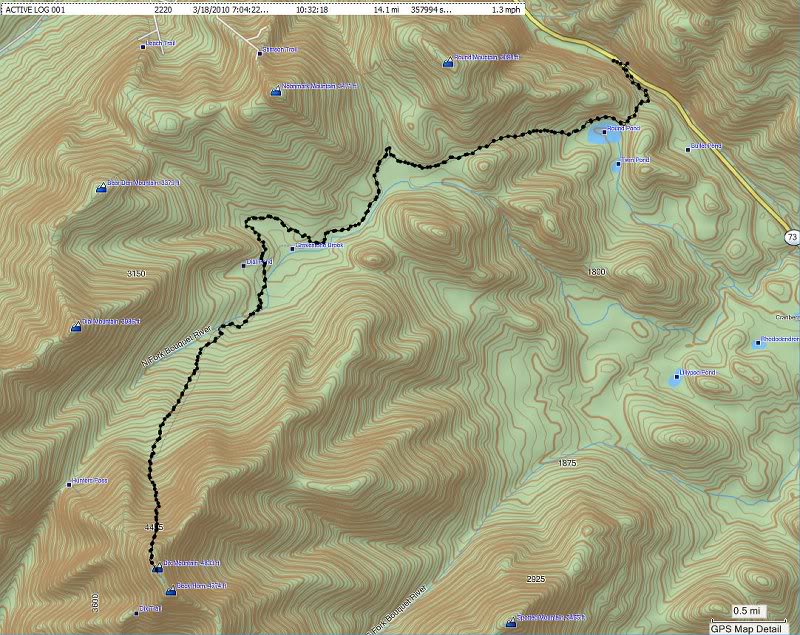The width and height of the screenshot is (800, 635).
Task: Click the Round Mountain summit icon
Action: point(447,63)
